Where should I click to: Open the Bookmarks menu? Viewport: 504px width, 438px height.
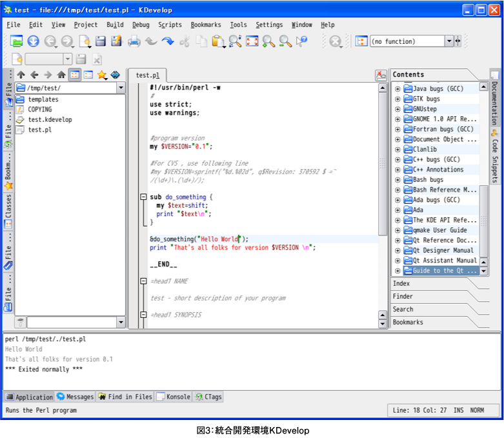pos(206,25)
